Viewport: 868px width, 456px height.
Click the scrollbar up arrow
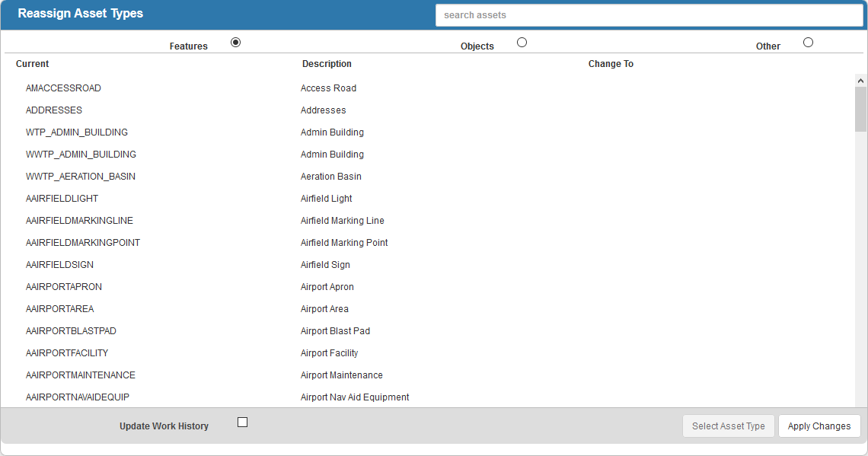point(860,80)
